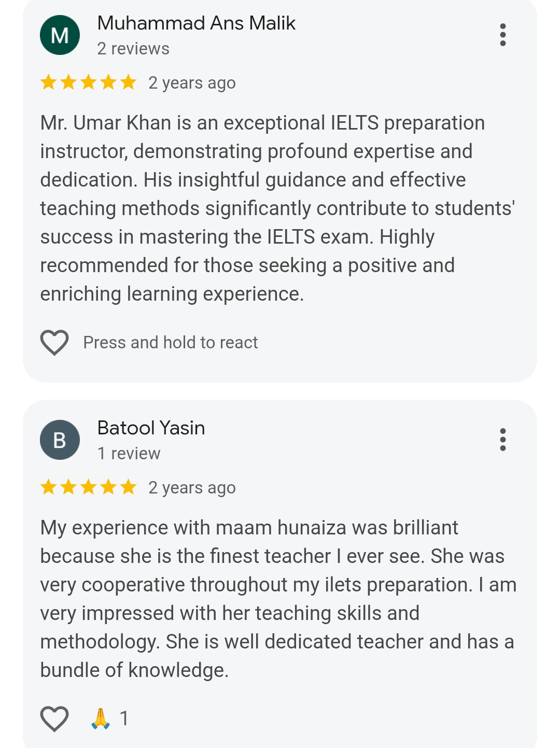Like Batool Yasin's review with heart
This screenshot has width=560, height=748.
[x=54, y=719]
